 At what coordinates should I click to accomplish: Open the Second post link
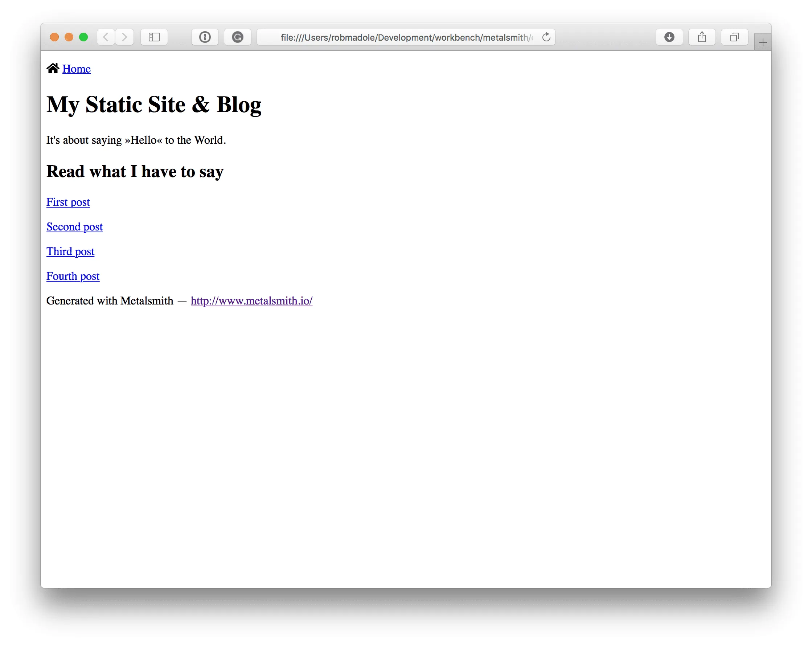(75, 227)
